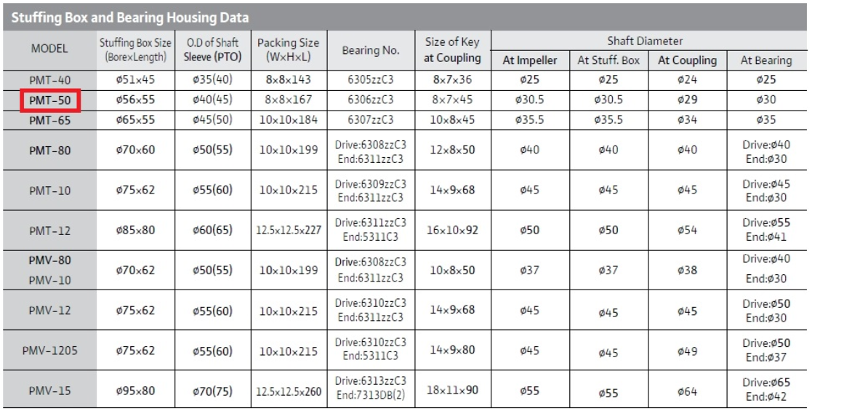868x411 pixels.
Task: Click the At Impeller sub-header
Action: [x=530, y=61]
